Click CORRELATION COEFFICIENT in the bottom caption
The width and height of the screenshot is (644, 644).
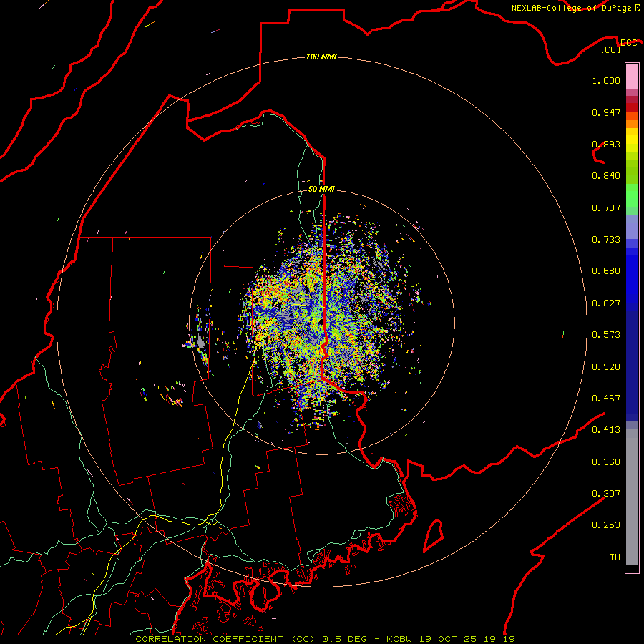tap(209, 639)
